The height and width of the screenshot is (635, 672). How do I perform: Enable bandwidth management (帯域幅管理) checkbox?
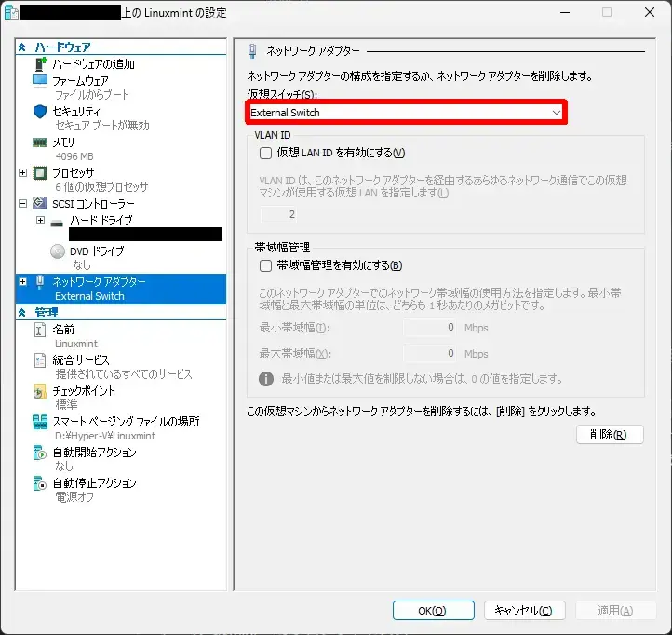265,265
